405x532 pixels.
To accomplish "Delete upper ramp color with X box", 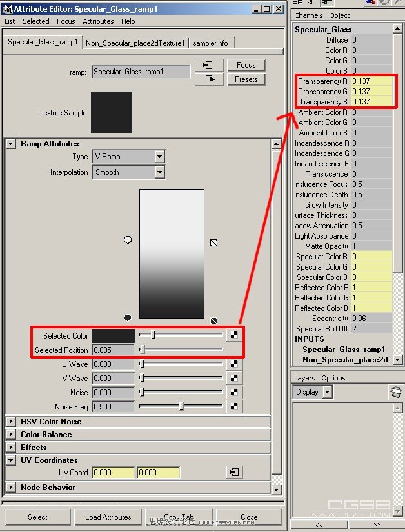I will 214,242.
